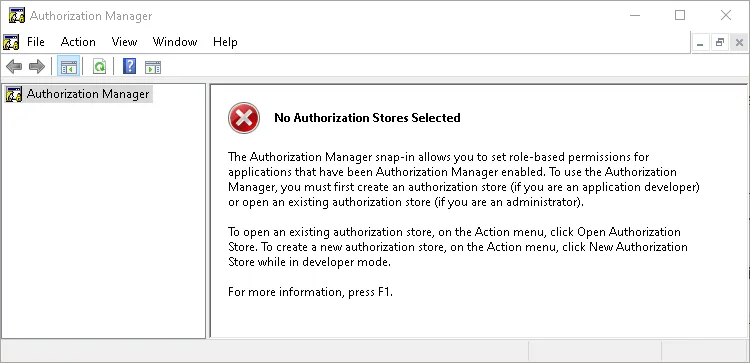Click the red error X icon
This screenshot has height=363, width=750.
(244, 118)
